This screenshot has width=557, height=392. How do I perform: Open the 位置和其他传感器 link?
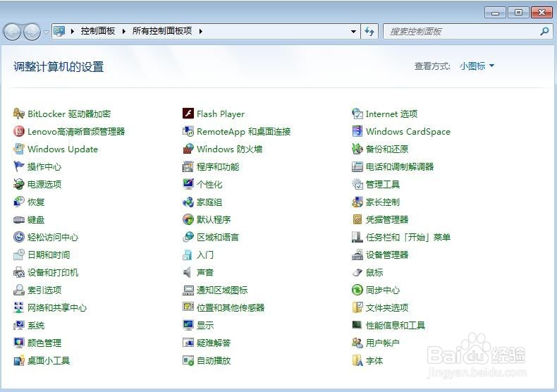tap(231, 308)
